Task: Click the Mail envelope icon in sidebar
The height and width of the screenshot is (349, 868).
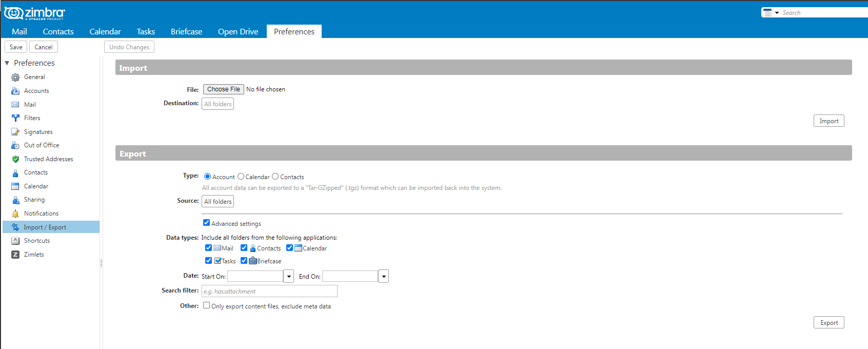Action: [x=15, y=105]
